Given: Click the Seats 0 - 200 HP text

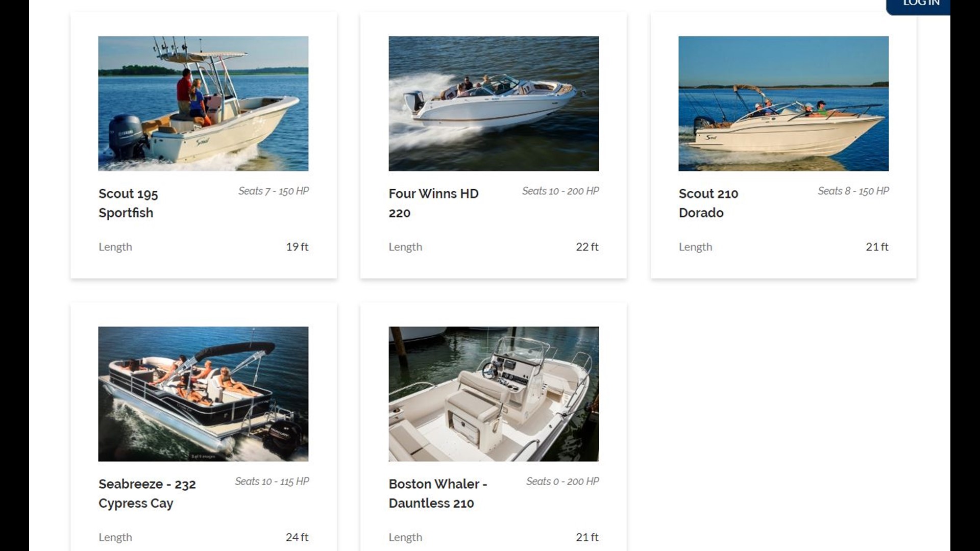Looking at the screenshot, I should point(562,481).
